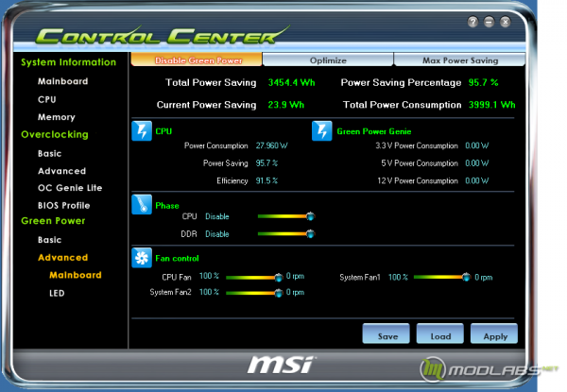
Task: Open help with the question mark button
Action: click(x=472, y=22)
